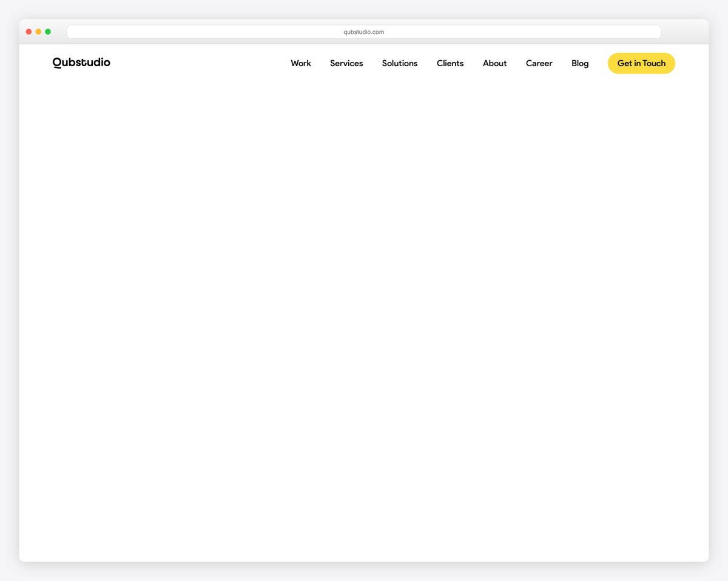
Task: Click the Get in Touch call-to-action
Action: click(641, 63)
